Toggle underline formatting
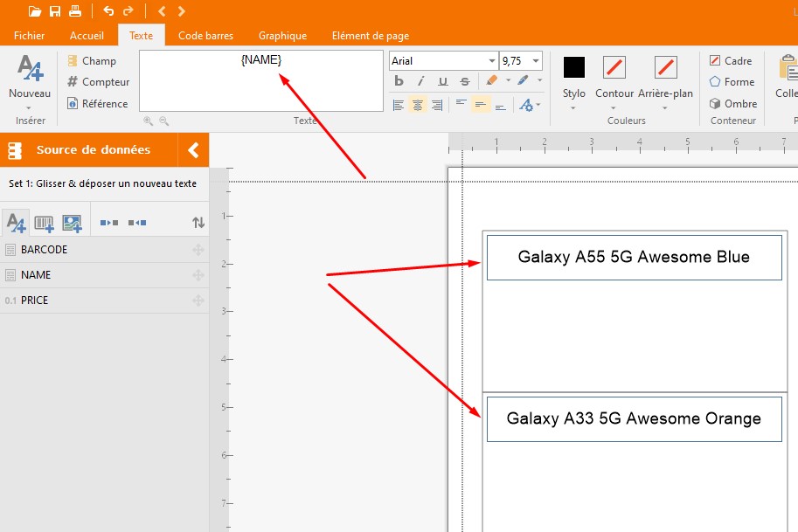This screenshot has height=532, width=798. 442,81
